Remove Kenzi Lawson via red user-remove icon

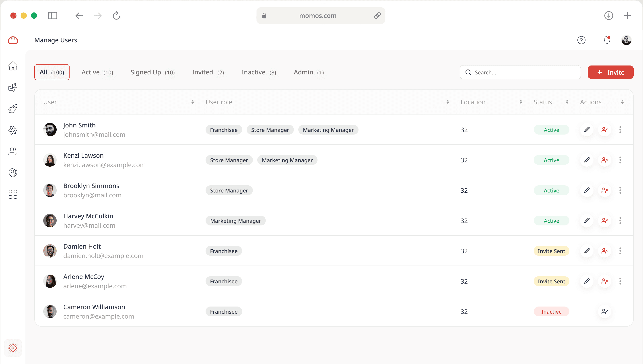pos(605,160)
